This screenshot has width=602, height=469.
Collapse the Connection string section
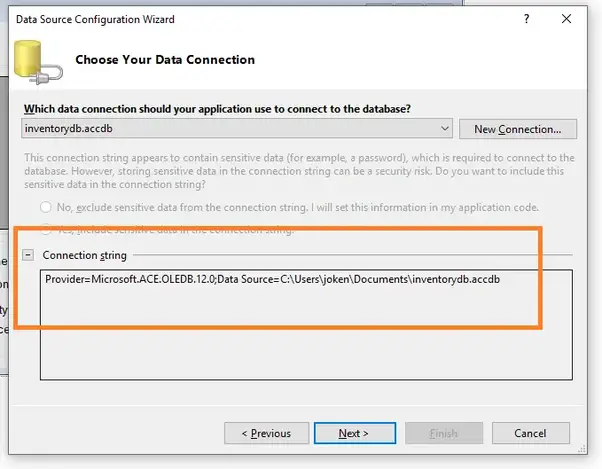click(28, 255)
